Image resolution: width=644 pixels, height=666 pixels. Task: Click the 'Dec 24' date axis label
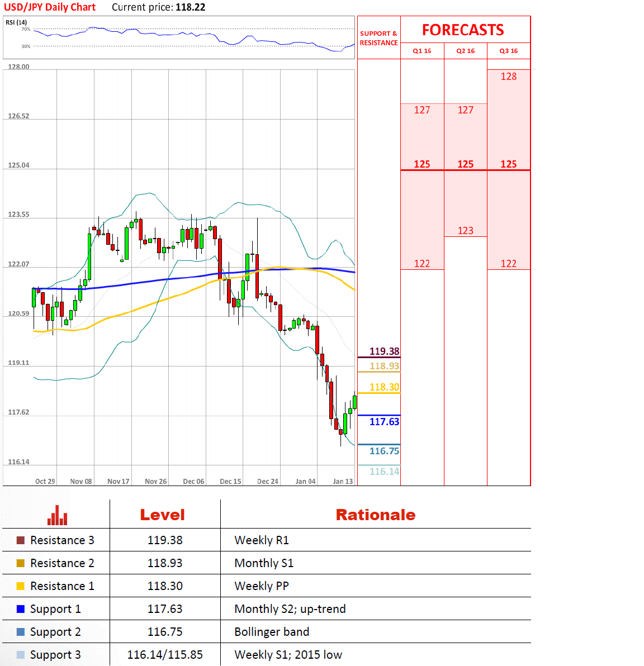267,481
